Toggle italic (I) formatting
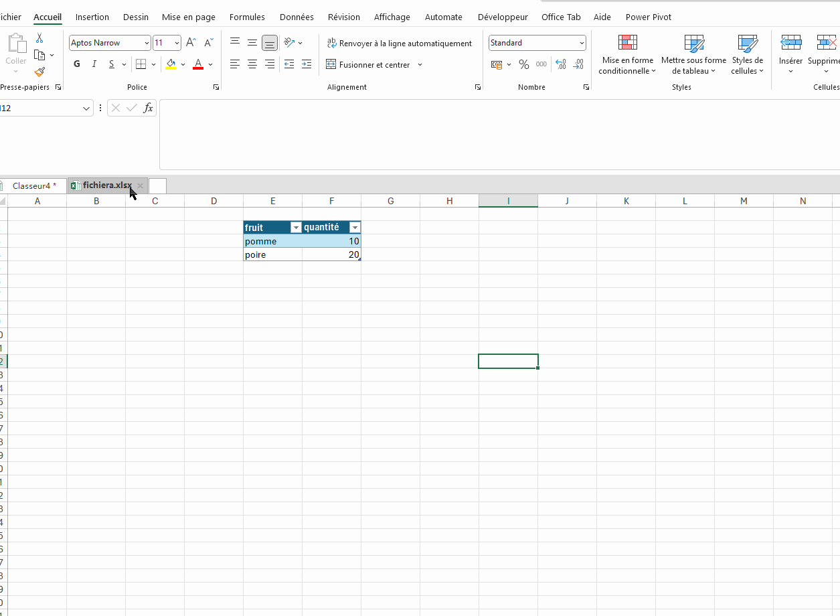This screenshot has width=840, height=616. coord(94,64)
